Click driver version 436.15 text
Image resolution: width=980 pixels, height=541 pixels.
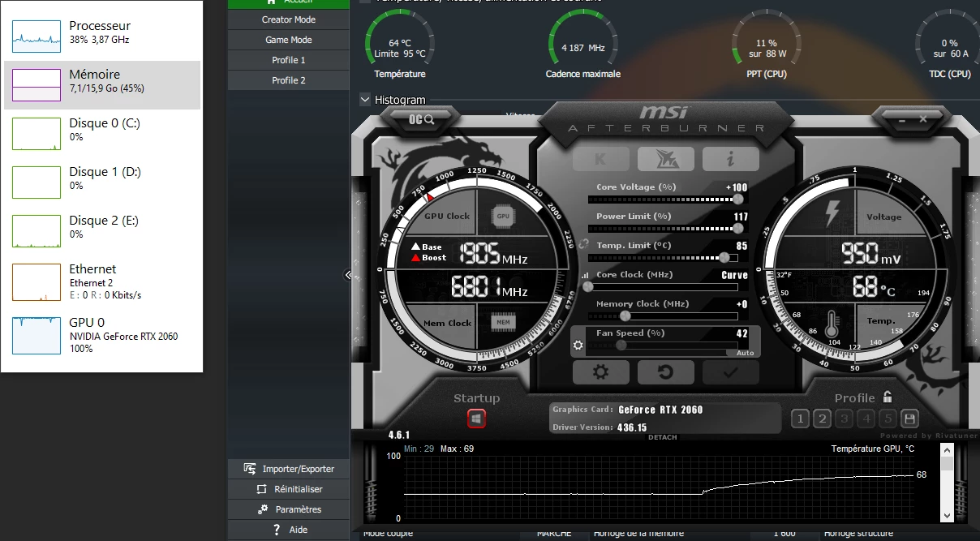click(632, 427)
